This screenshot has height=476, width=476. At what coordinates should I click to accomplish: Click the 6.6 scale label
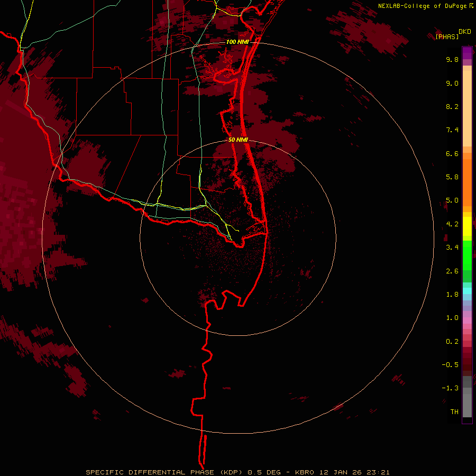click(x=452, y=153)
